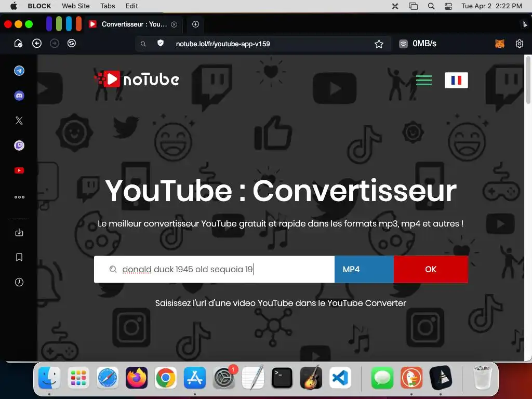Click the YouTube : Convertisseur heading
532x399 pixels.
coord(281,191)
